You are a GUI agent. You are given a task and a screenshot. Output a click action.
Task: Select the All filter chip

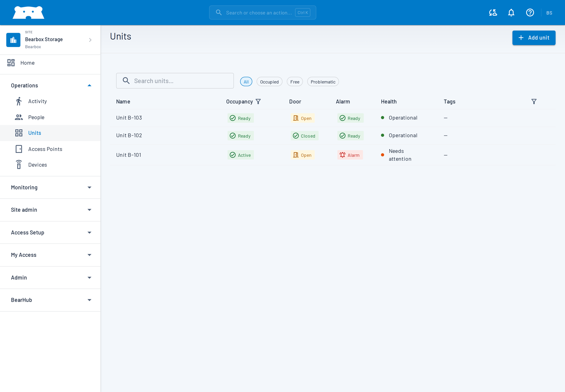tap(246, 82)
